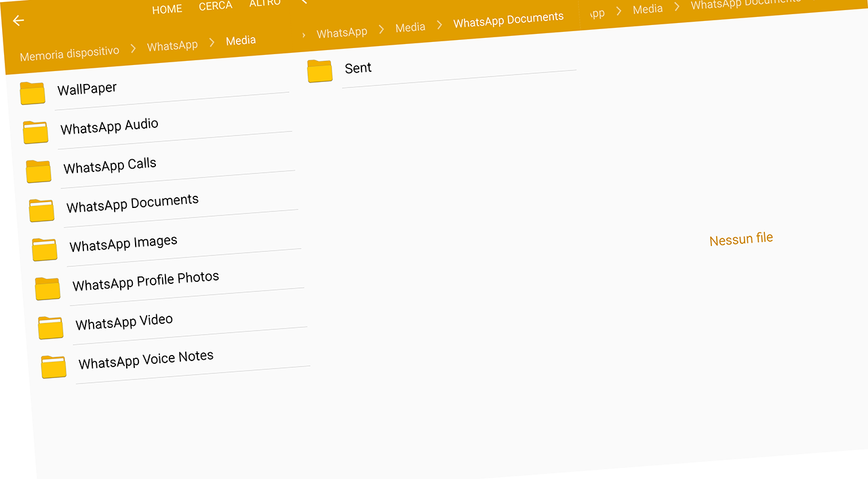Select Media breadcrumb in the first pane path

[x=241, y=41]
